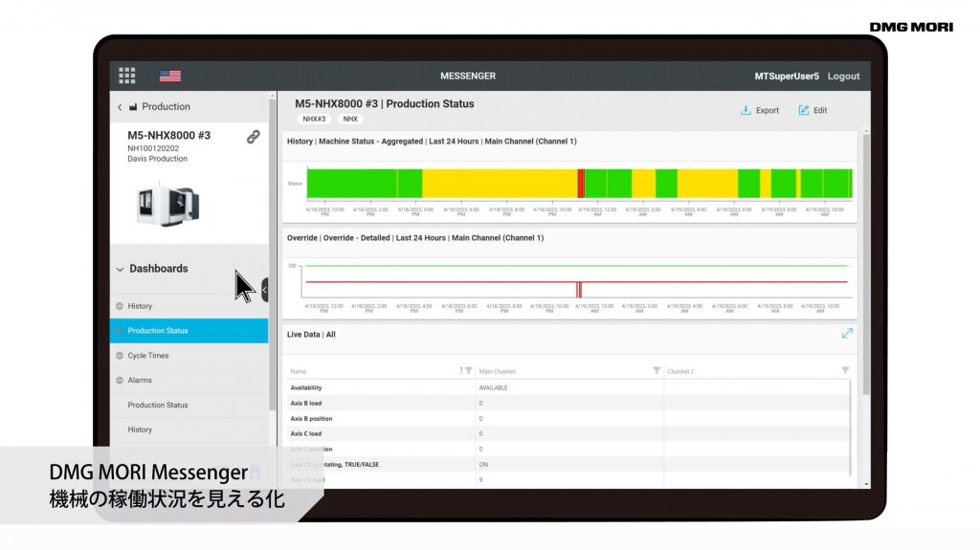Click the factory icon next to Production
The height and width of the screenshot is (550, 980).
click(x=133, y=107)
